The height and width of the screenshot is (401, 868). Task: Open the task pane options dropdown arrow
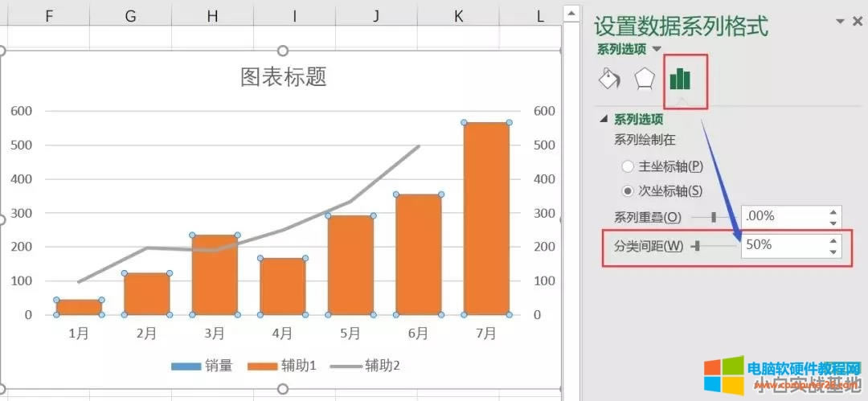pyautogui.click(x=841, y=22)
